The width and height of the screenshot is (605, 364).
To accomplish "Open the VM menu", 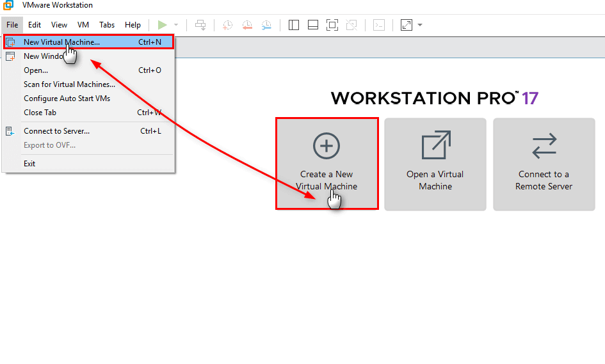I will [83, 25].
